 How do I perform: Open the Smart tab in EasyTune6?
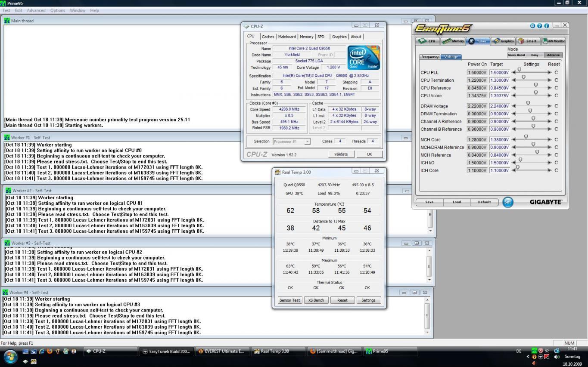pyautogui.click(x=528, y=41)
